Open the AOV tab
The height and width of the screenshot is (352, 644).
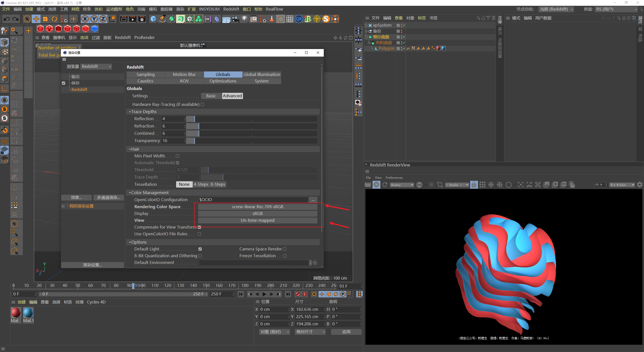[184, 81]
